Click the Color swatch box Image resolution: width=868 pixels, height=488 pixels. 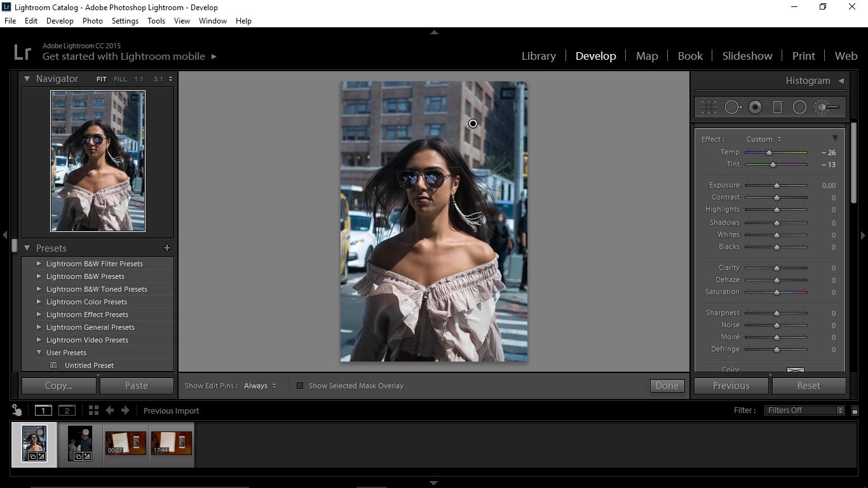point(796,370)
